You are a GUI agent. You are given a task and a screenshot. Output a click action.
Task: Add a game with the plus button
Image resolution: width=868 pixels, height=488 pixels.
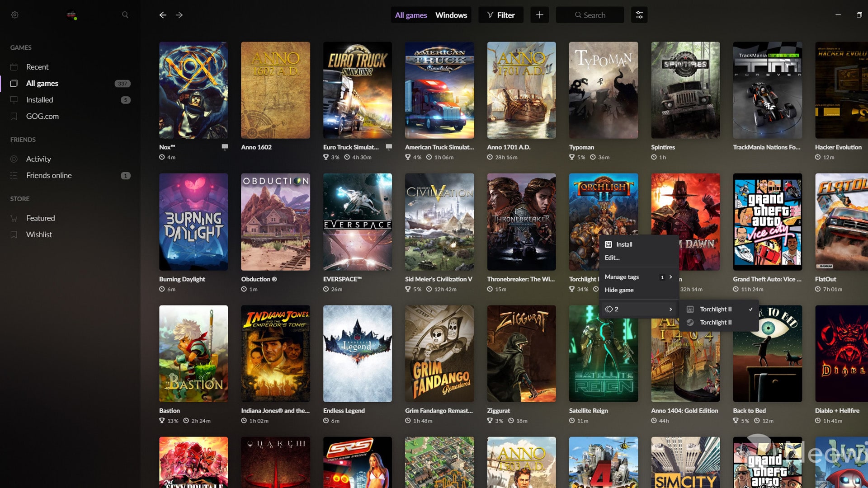click(540, 15)
